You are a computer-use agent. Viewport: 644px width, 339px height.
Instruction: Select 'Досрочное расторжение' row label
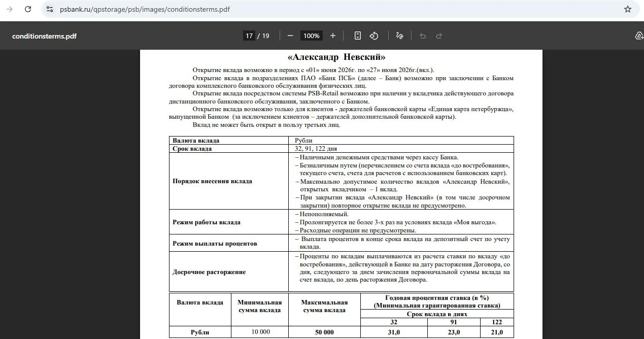[209, 272]
